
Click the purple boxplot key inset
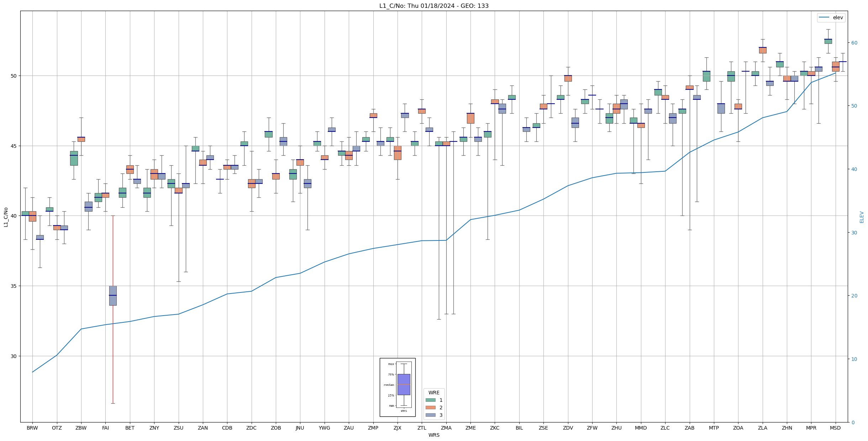pyautogui.click(x=404, y=384)
